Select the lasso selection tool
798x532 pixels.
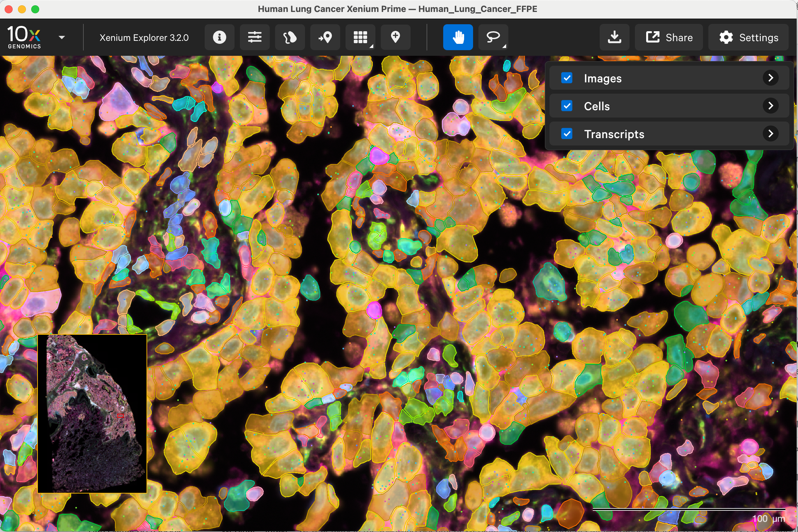(x=492, y=37)
